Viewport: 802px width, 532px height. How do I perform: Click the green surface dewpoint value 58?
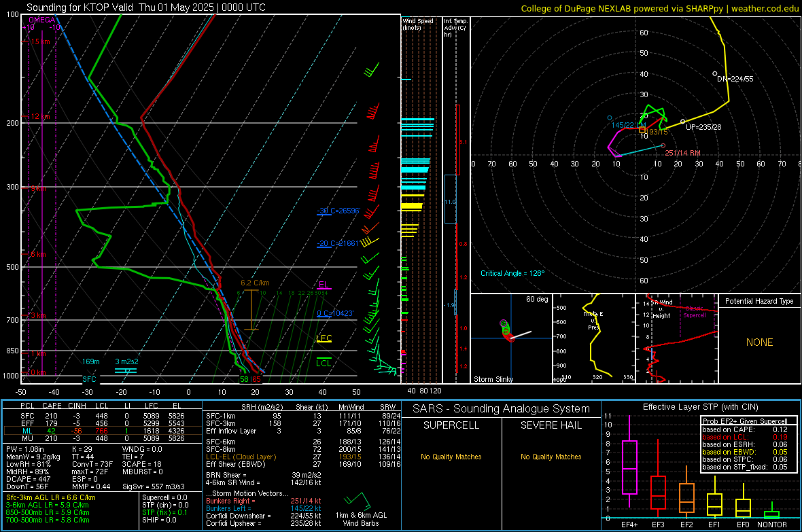tap(244, 380)
